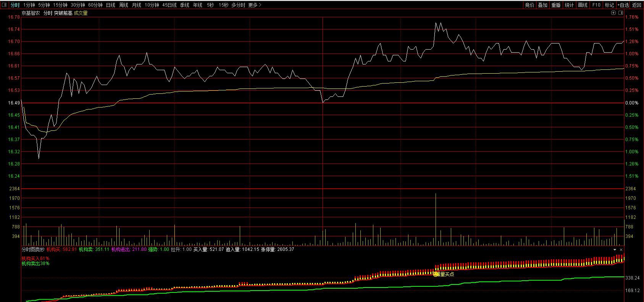Viewport: 644px width, 302px height.
Task: Select the 5分钟 period tab
Action: pos(44,5)
